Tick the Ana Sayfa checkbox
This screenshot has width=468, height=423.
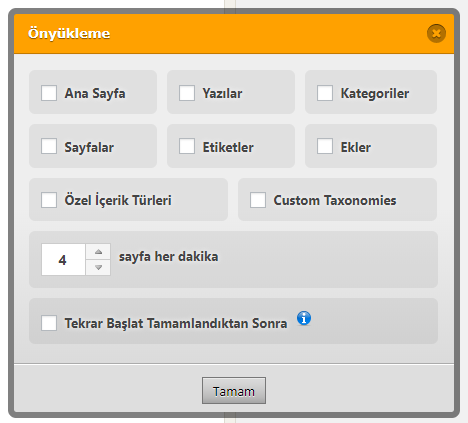[x=49, y=93]
